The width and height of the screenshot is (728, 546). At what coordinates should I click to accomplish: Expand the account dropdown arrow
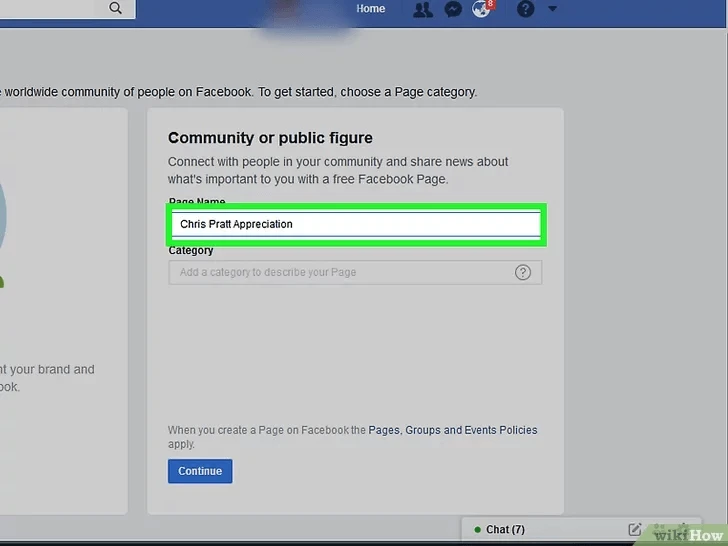point(552,8)
